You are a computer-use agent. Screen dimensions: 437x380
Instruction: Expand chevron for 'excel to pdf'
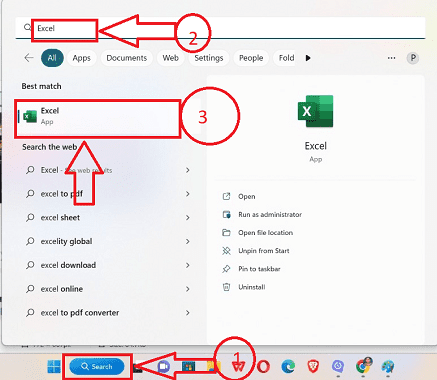[x=188, y=194]
